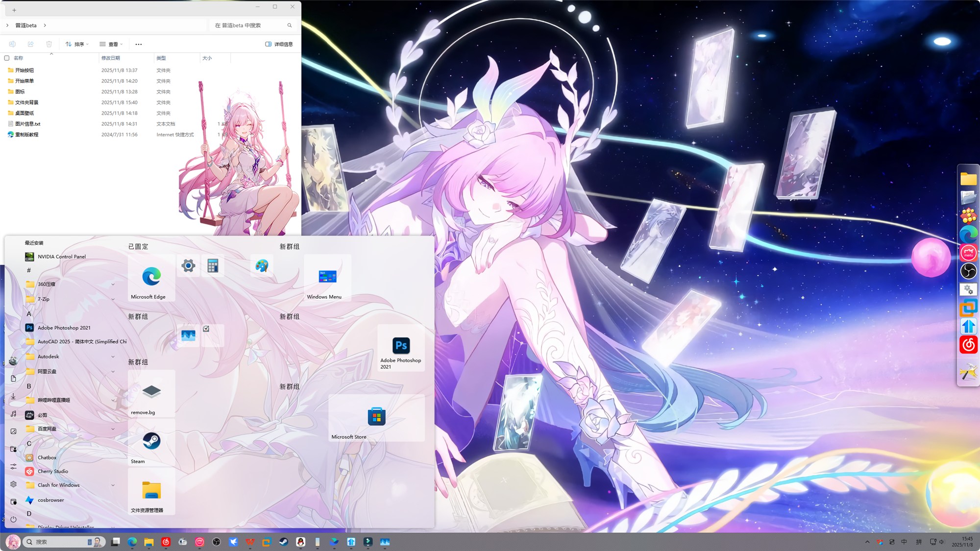
Task: Open the three-dots more options menu
Action: coord(139,44)
